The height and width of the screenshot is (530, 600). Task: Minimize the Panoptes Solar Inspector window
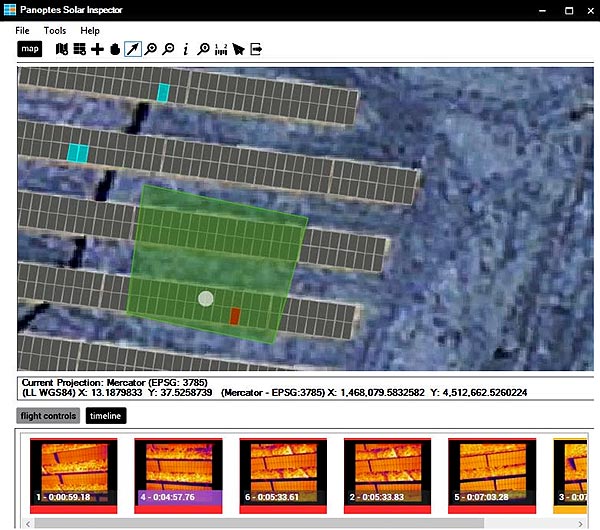(x=542, y=11)
